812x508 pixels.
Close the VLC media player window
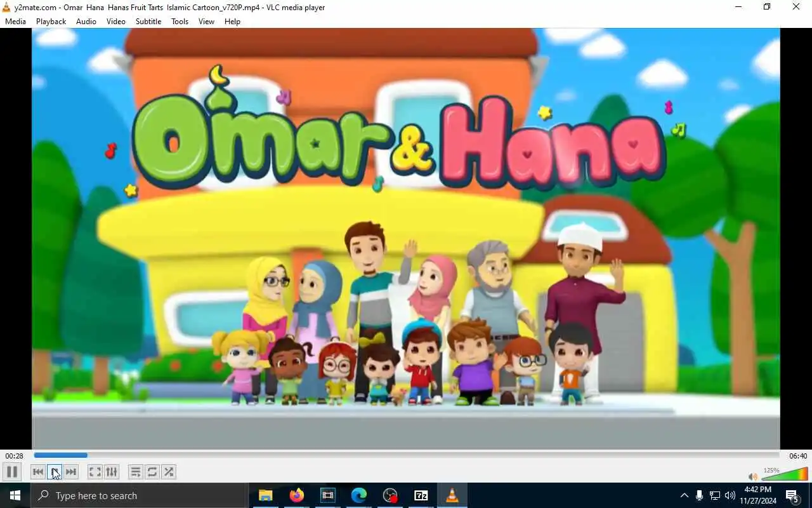coord(796,7)
